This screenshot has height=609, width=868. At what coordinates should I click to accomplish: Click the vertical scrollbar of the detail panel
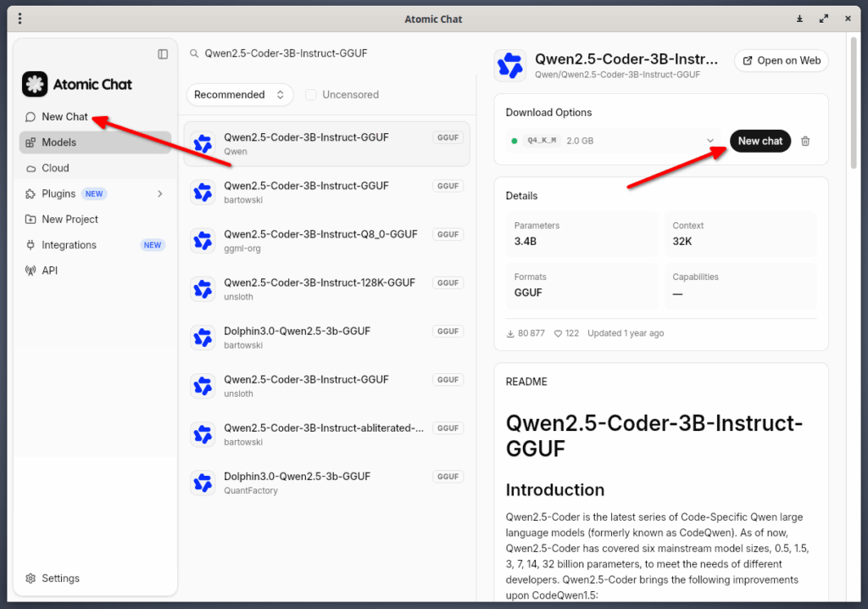854,103
